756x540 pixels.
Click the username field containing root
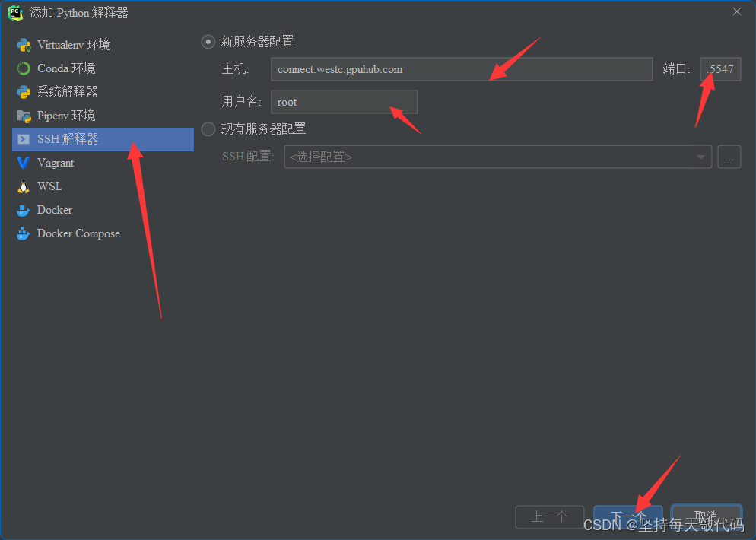coord(345,102)
